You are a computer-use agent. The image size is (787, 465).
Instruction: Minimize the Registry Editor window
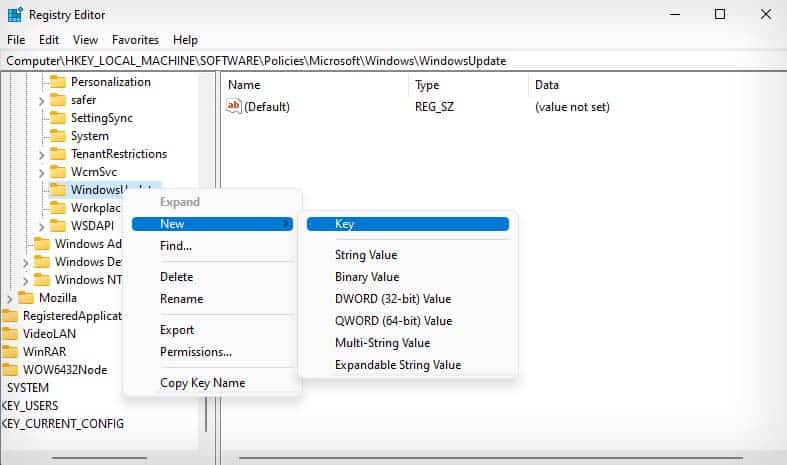675,14
